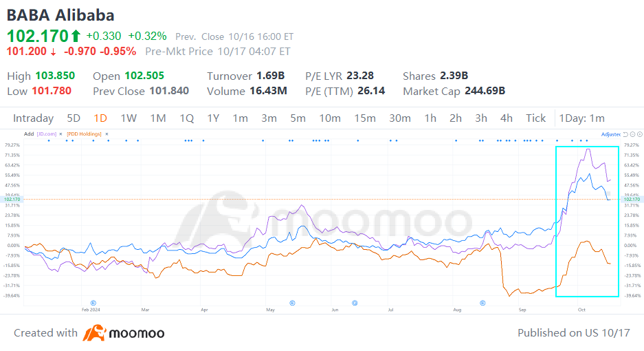Select the Tick chart tab
The width and height of the screenshot is (644, 351).
click(x=535, y=118)
